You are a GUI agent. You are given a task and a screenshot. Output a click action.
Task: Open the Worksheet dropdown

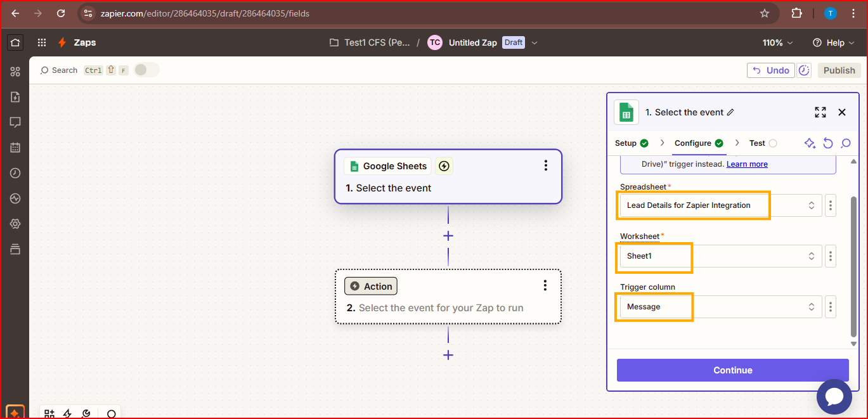click(x=721, y=256)
